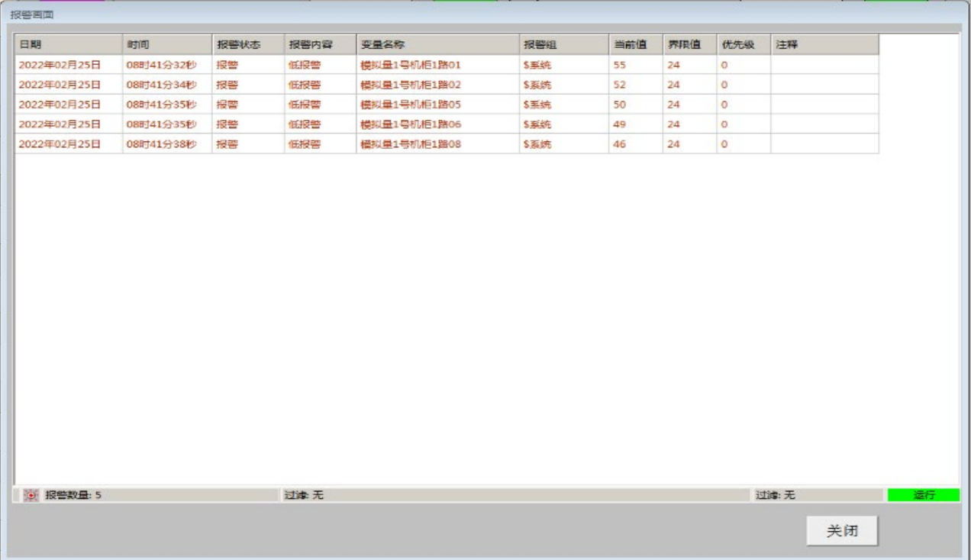This screenshot has height=560, width=971.
Task: Click the red alarm icon in status bar
Action: click(31, 495)
